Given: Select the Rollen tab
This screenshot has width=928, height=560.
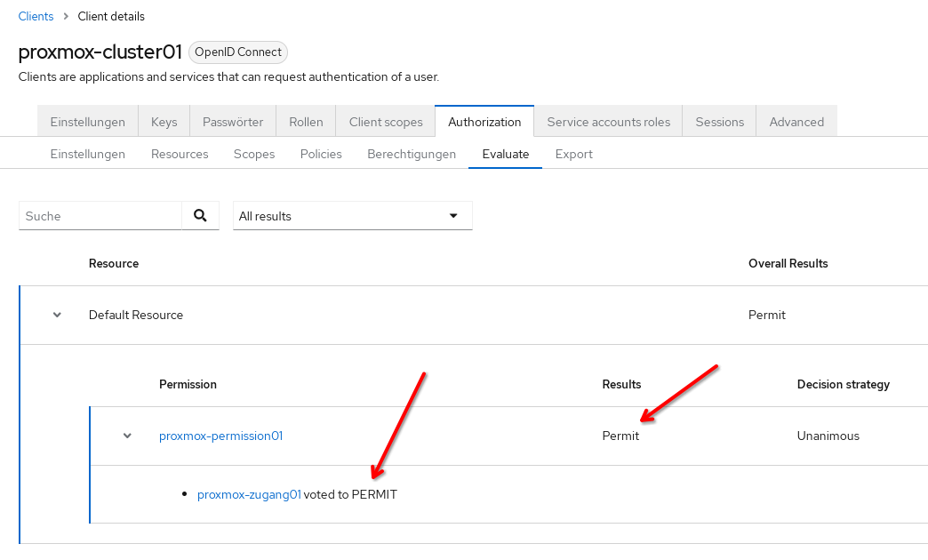Looking at the screenshot, I should pyautogui.click(x=306, y=122).
